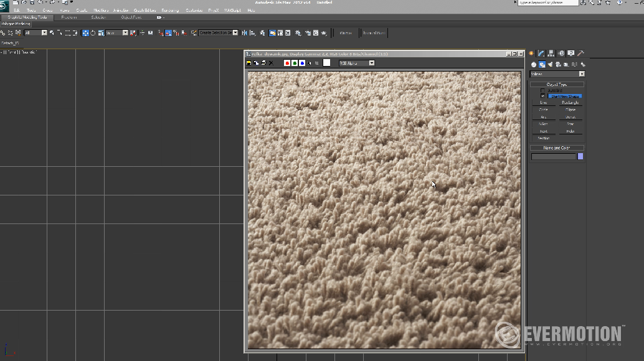Select the Shapes category icon

point(542,64)
